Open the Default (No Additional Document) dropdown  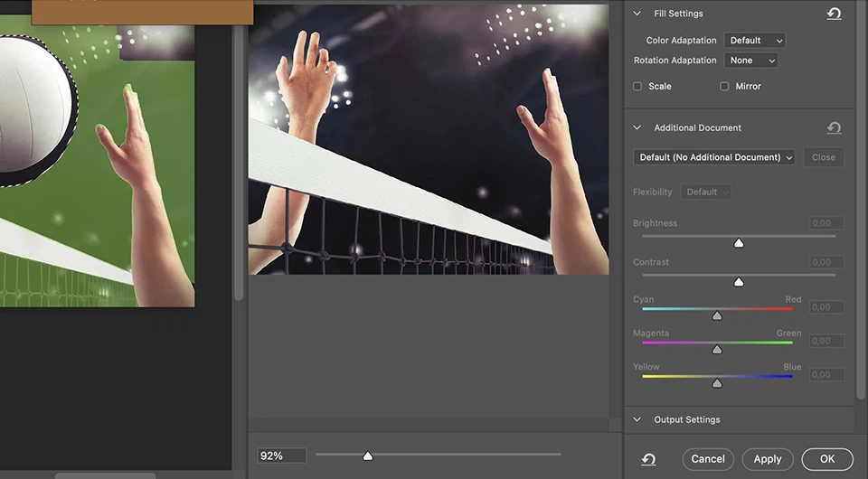pos(714,157)
